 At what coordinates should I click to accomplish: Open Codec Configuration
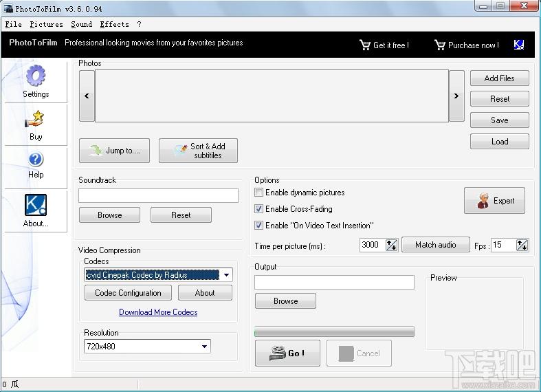pyautogui.click(x=128, y=293)
